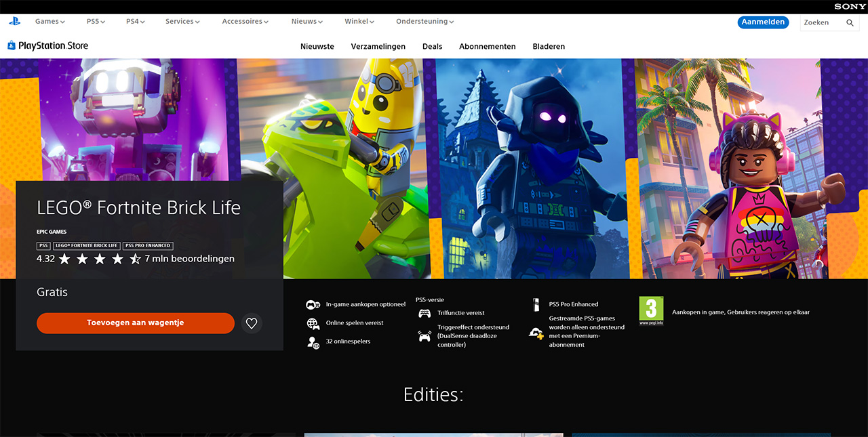Click the search magnifier icon
This screenshot has width=868, height=437.
pos(850,22)
